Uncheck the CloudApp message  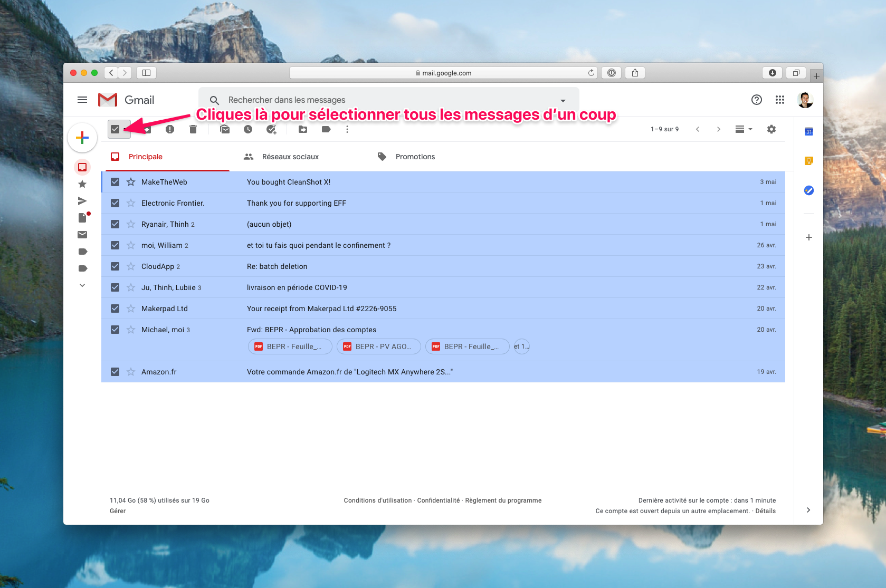pyautogui.click(x=115, y=266)
